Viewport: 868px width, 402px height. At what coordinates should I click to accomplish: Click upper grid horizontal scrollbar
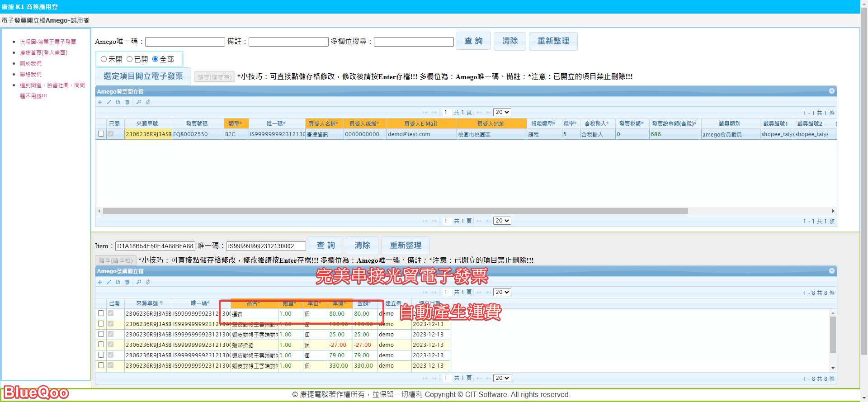[395, 211]
